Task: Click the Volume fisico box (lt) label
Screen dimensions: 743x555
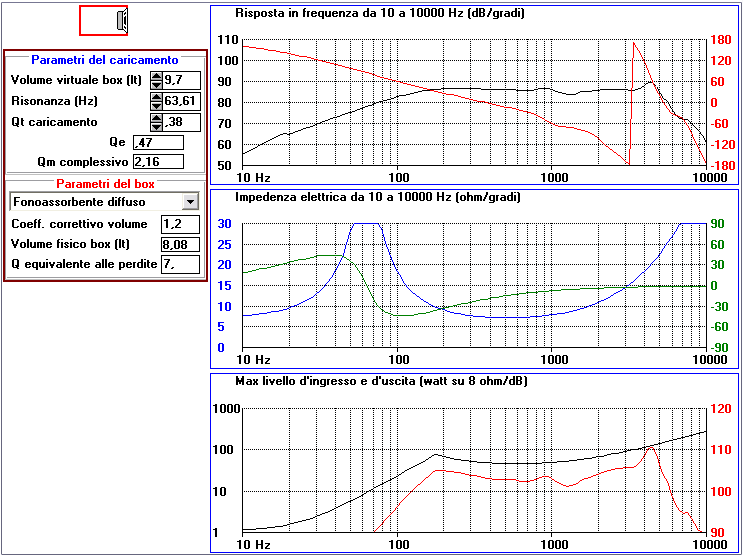Action: [70, 244]
